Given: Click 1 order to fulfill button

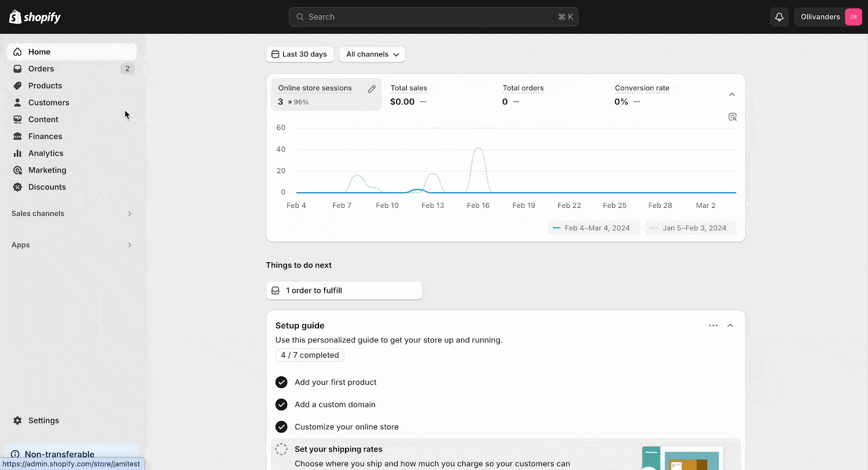Looking at the screenshot, I should (x=344, y=290).
